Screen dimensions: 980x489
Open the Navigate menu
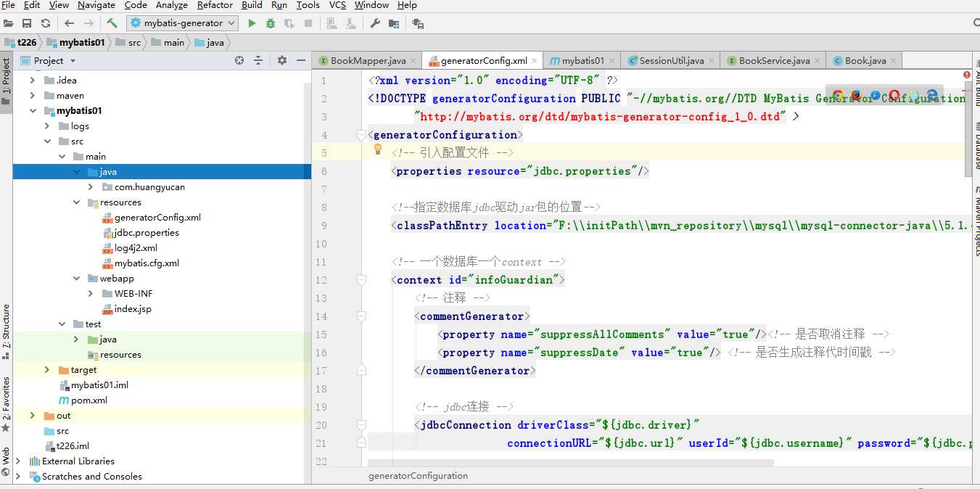click(96, 5)
